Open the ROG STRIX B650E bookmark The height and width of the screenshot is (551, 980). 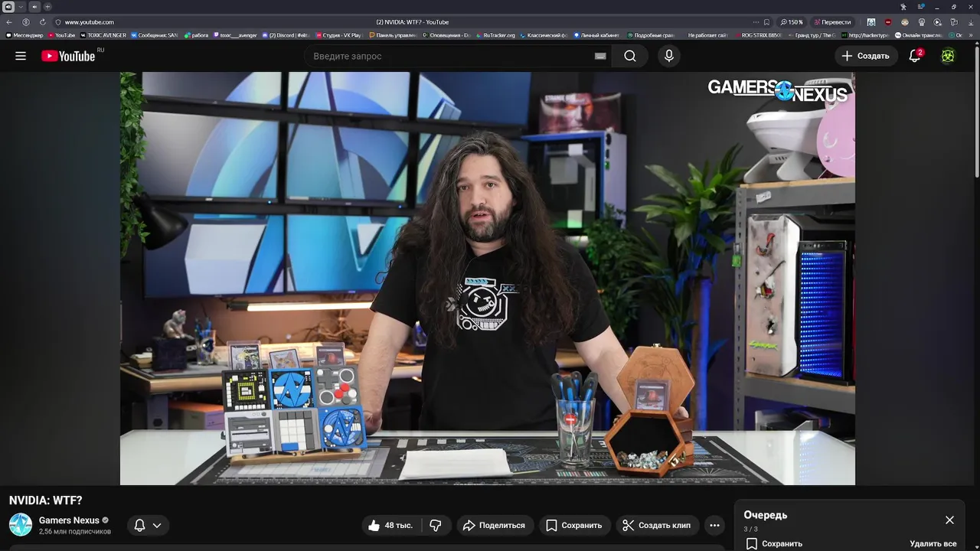point(758,34)
